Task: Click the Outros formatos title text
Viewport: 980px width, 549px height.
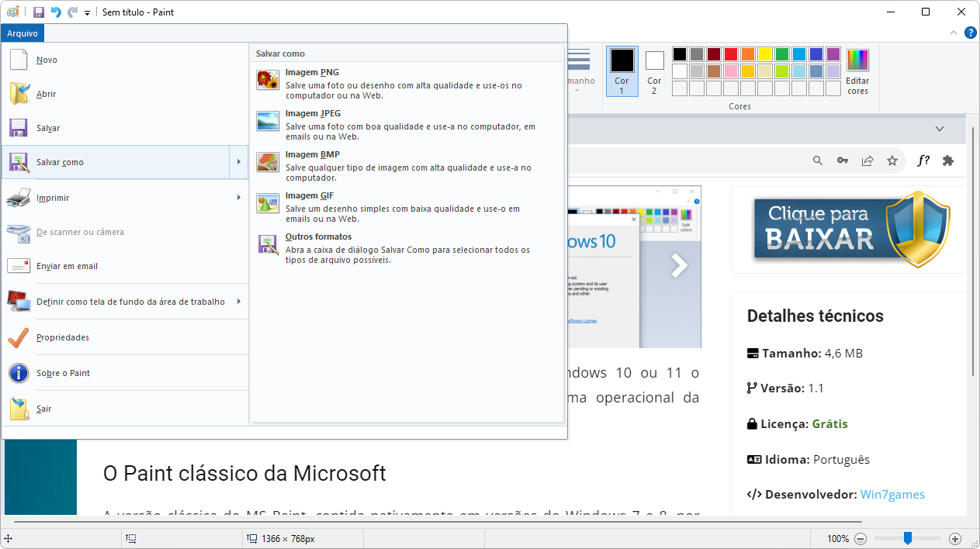Action: pos(318,237)
